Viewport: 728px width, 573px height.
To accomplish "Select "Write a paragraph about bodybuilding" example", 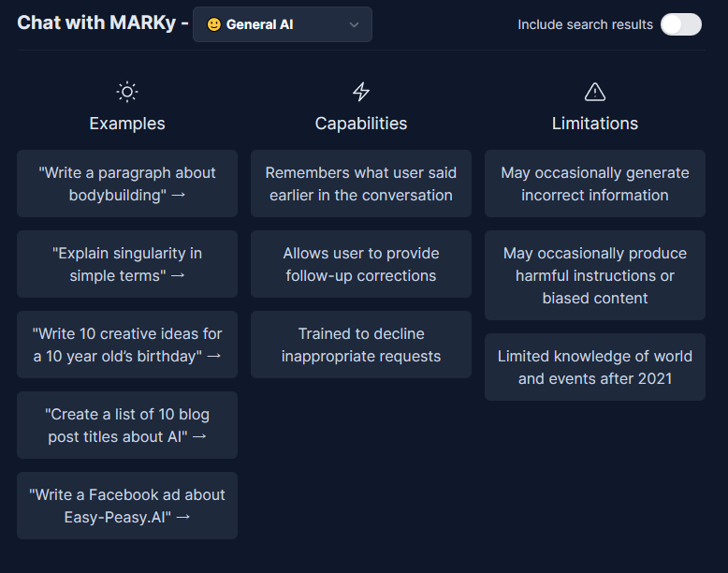I will tap(127, 184).
